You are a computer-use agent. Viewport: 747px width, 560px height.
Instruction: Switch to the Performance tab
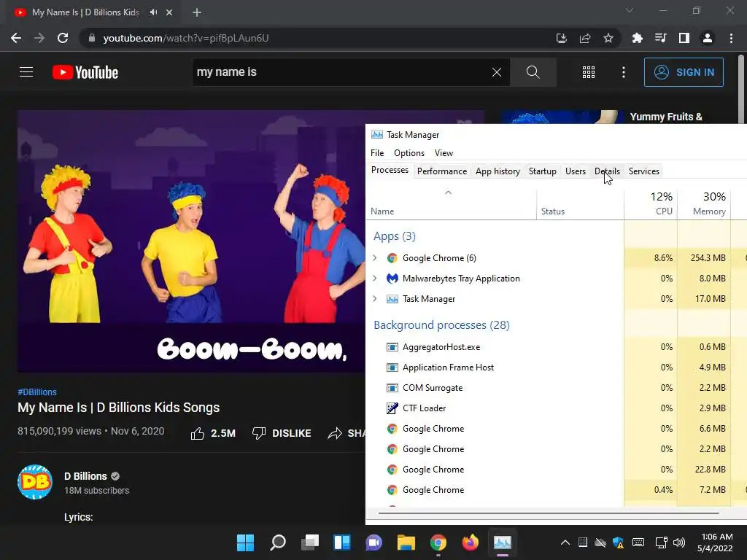(x=441, y=171)
